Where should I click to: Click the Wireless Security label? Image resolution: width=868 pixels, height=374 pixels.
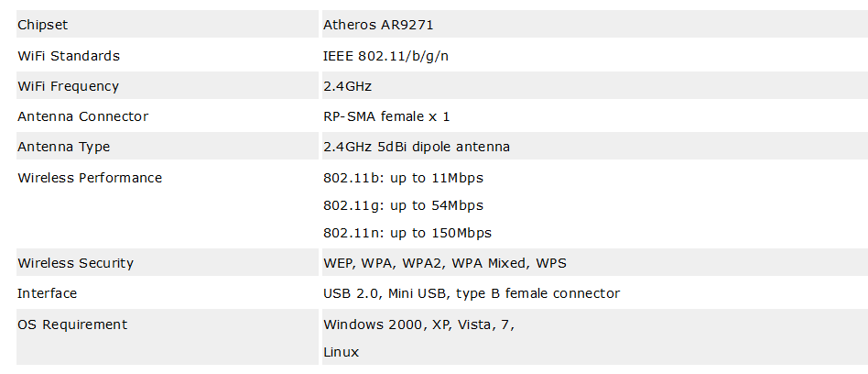[x=75, y=263]
